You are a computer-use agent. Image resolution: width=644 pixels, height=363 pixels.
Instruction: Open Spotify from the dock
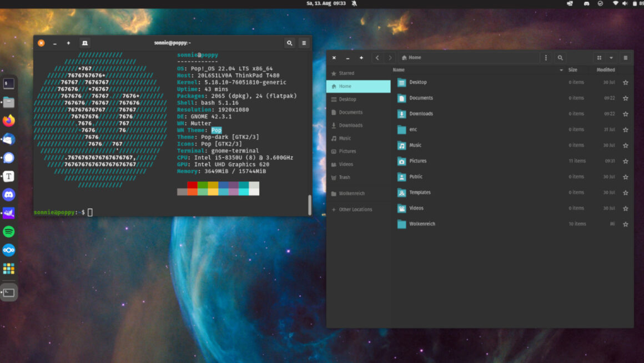click(x=9, y=232)
